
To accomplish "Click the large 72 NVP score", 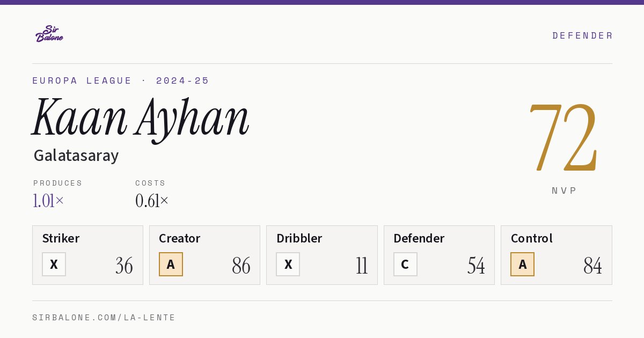I will 563,137.
